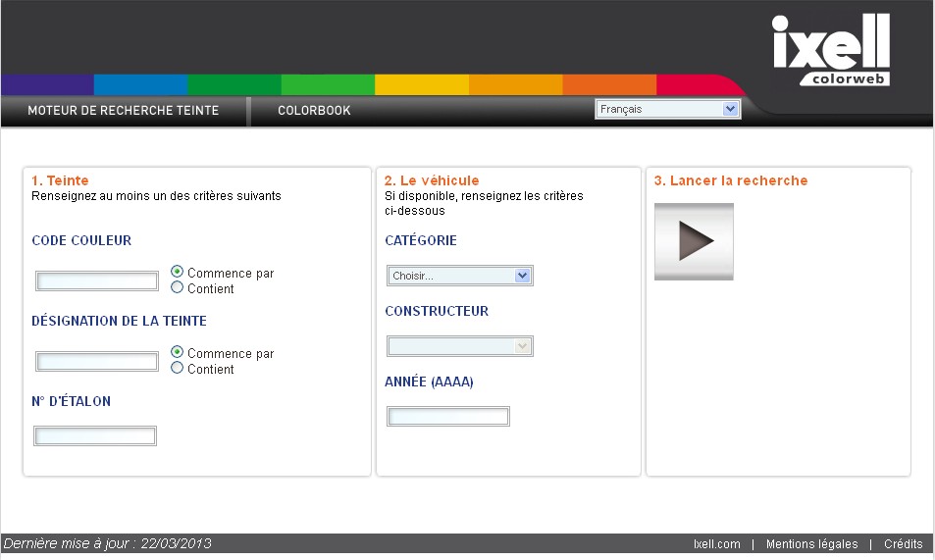Open the Mentions légales link
Screen dimensions: 935x560
(811, 544)
